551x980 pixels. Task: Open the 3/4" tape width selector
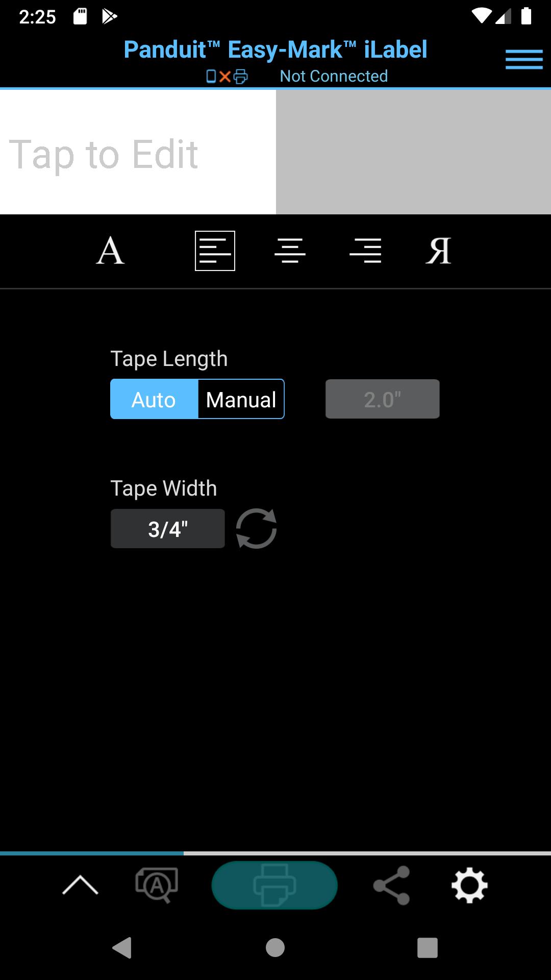168,529
